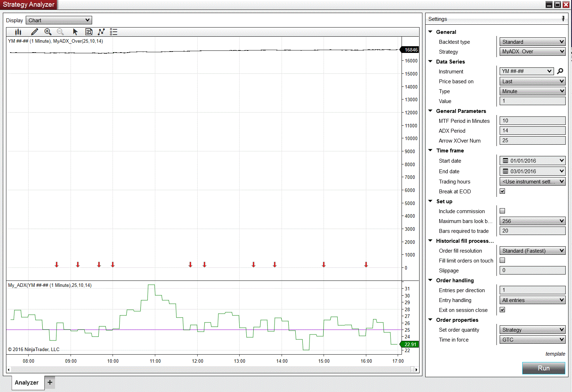
Task: Select the cursor pointer tool icon
Action: tap(75, 32)
